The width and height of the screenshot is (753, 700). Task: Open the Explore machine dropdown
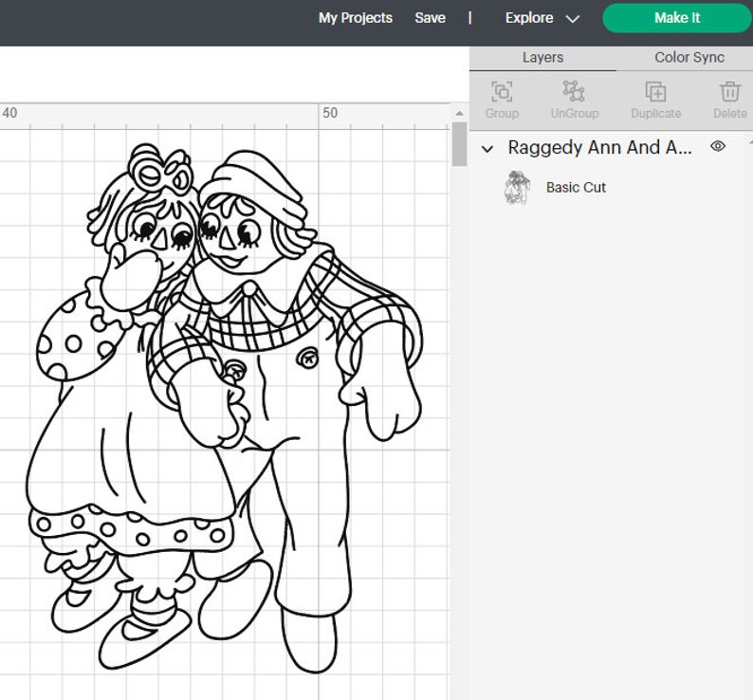pos(542,18)
